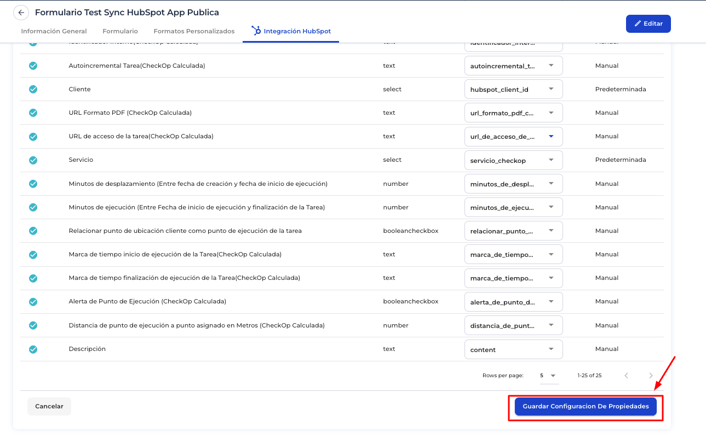Open the hubspot_client_id dropdown
706x439 pixels.
[513, 89]
